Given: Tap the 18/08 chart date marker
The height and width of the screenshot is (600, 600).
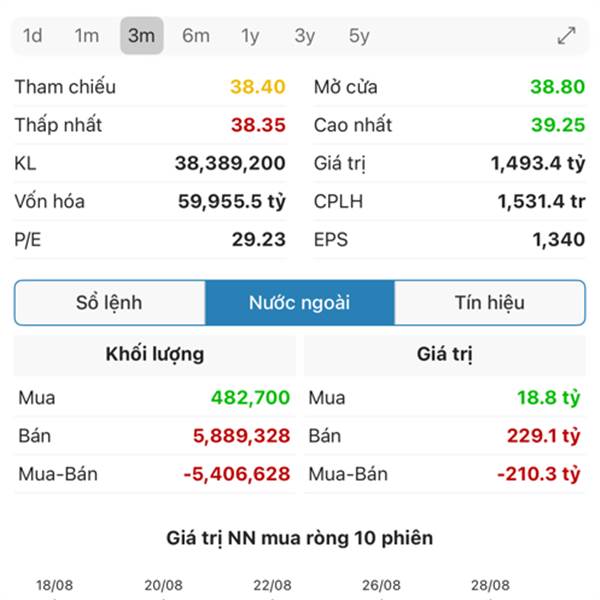Looking at the screenshot, I should coord(54,585).
